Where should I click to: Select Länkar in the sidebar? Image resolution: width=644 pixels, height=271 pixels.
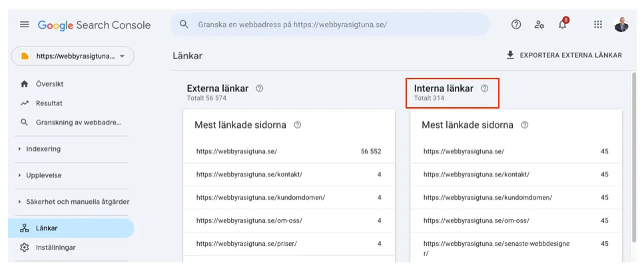click(71, 228)
